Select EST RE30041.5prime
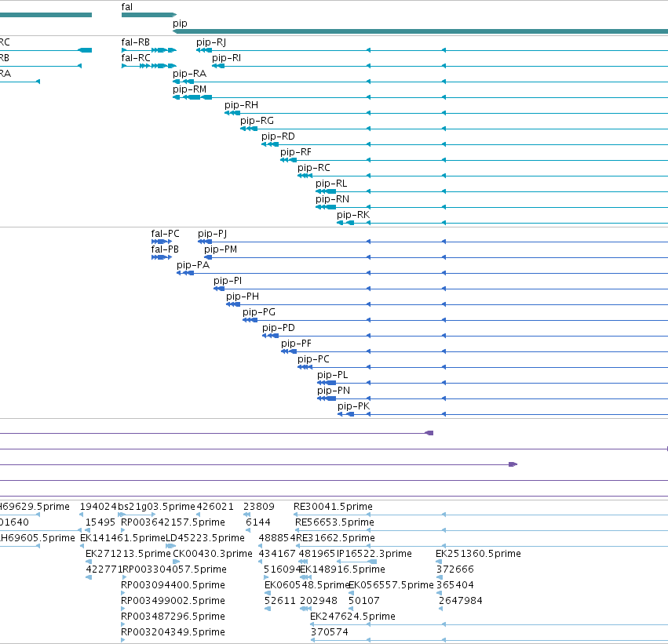This screenshot has height=644, width=668. coord(333,507)
